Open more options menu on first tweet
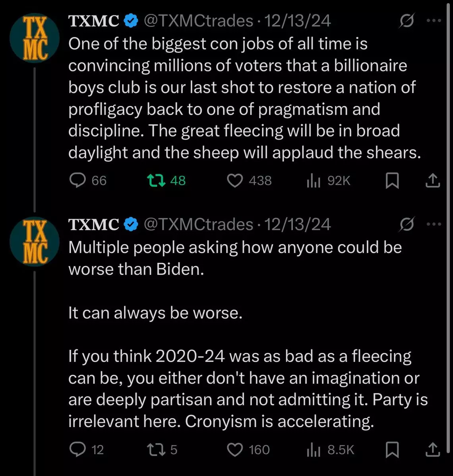The height and width of the screenshot is (476, 453). [434, 21]
